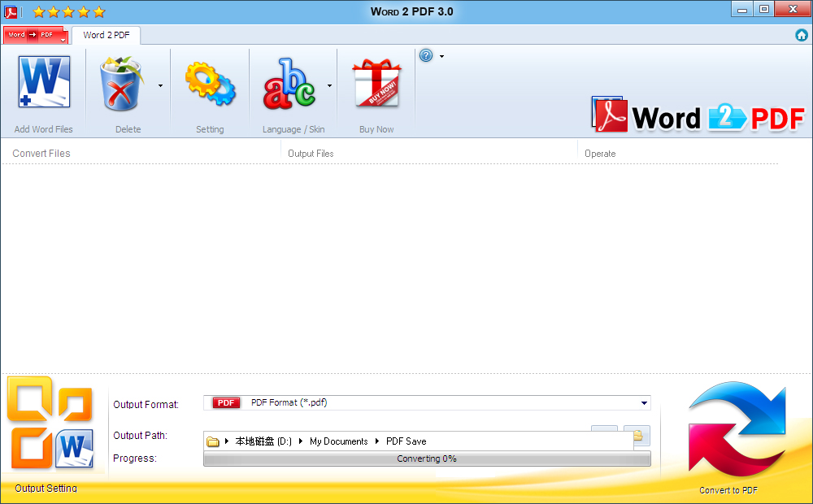This screenshot has width=813, height=504.
Task: Open the red Word to PDF application menu
Action: [35, 35]
